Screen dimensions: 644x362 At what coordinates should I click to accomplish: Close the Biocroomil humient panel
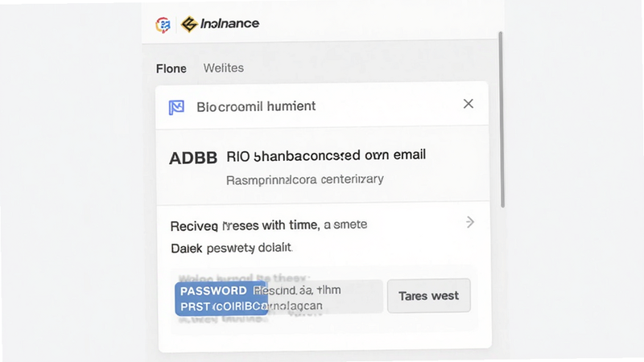(469, 104)
